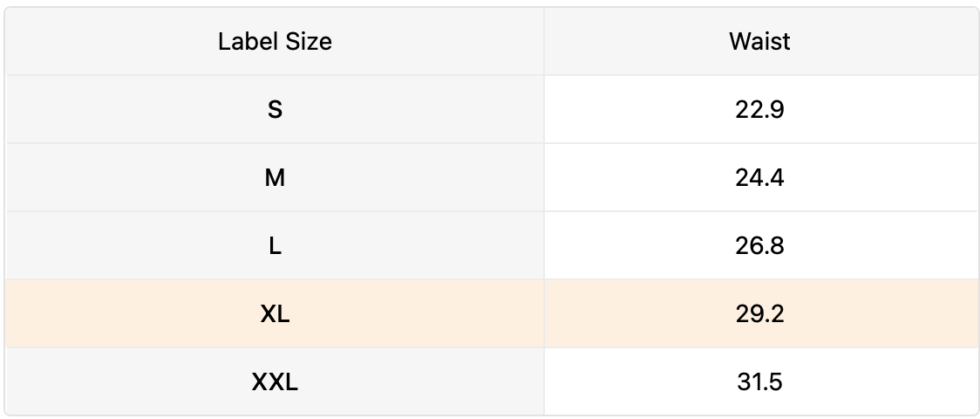Click the 24.4 waist value
Screen dimensions: 980x419
click(759, 178)
